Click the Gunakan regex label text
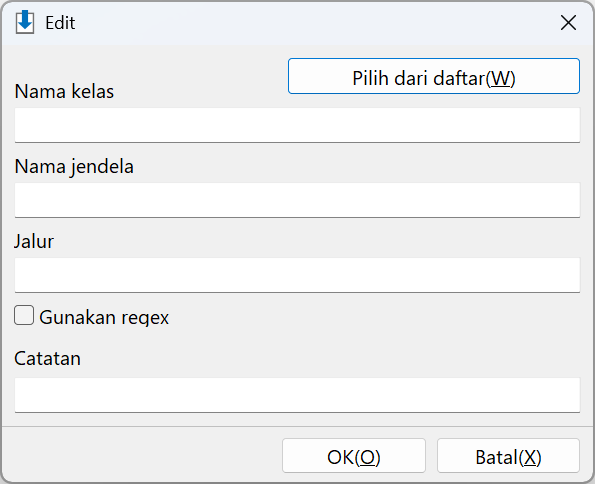595x484 pixels. 104,317
